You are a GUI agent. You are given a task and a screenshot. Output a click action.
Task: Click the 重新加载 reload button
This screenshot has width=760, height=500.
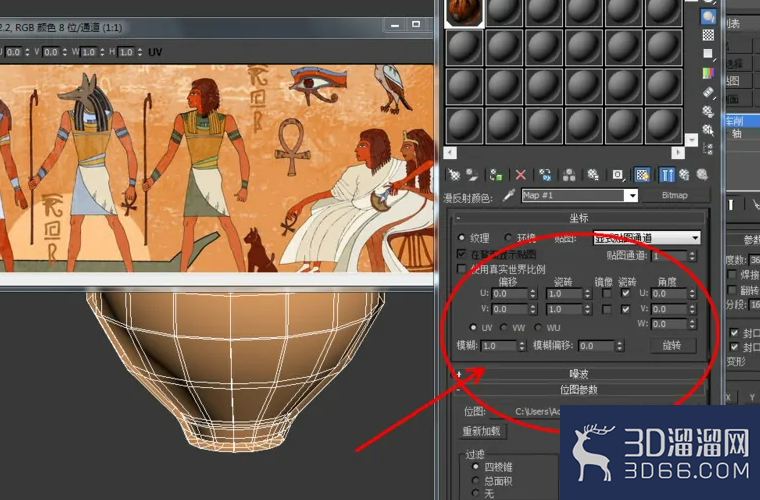[x=481, y=431]
